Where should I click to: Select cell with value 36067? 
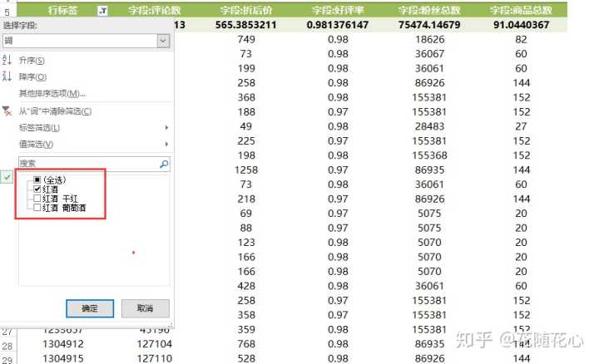[429, 54]
